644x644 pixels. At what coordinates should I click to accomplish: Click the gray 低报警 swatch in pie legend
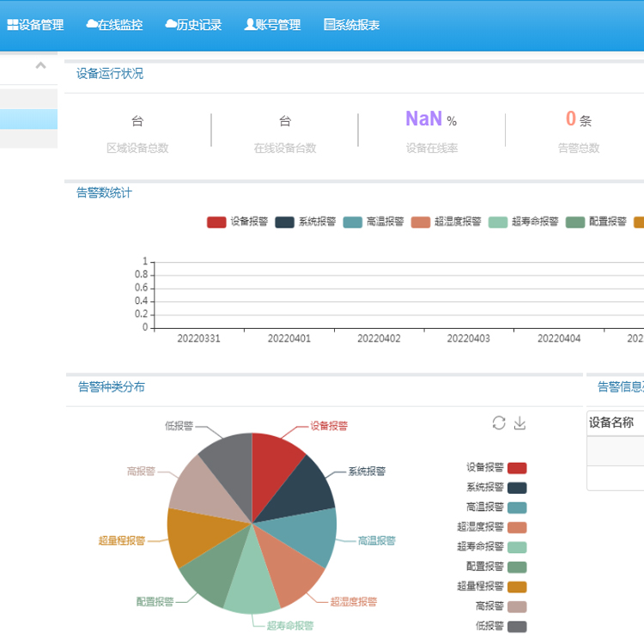click(x=517, y=626)
